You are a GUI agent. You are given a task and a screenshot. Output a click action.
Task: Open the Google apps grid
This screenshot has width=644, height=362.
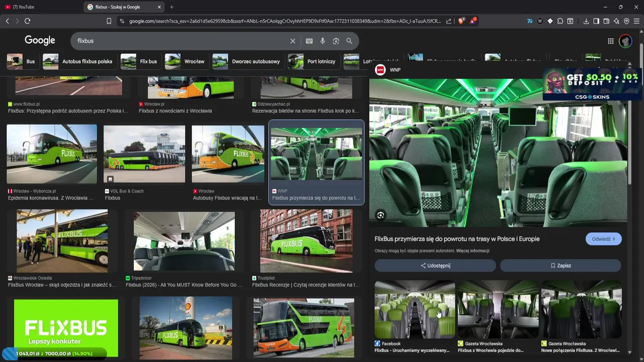pyautogui.click(x=610, y=41)
